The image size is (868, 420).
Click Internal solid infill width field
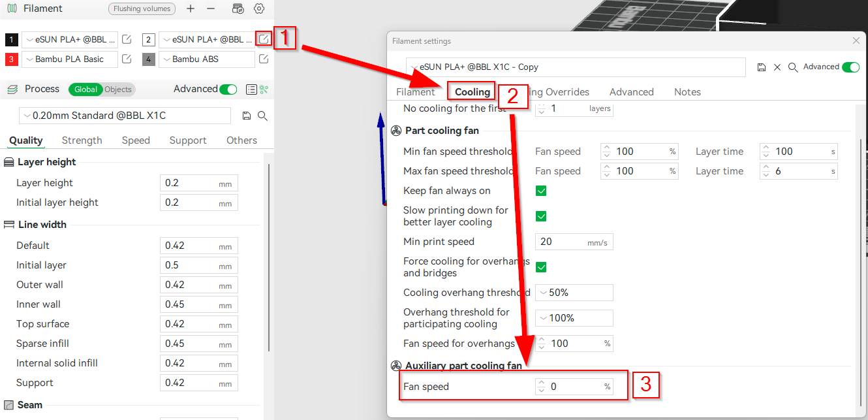tap(199, 363)
